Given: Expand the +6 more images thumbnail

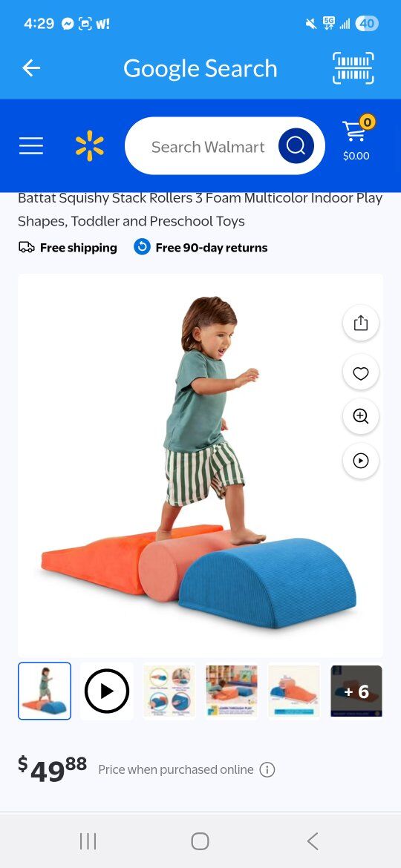Looking at the screenshot, I should click(356, 691).
